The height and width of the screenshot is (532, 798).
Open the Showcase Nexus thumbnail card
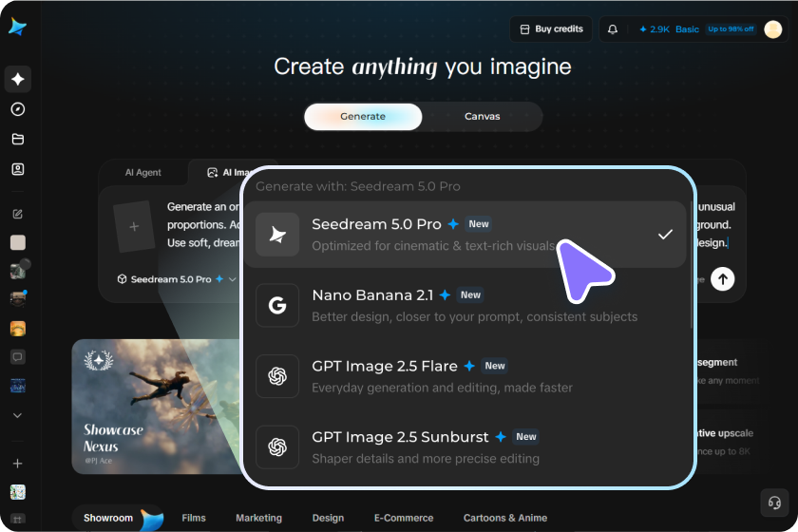click(156, 407)
